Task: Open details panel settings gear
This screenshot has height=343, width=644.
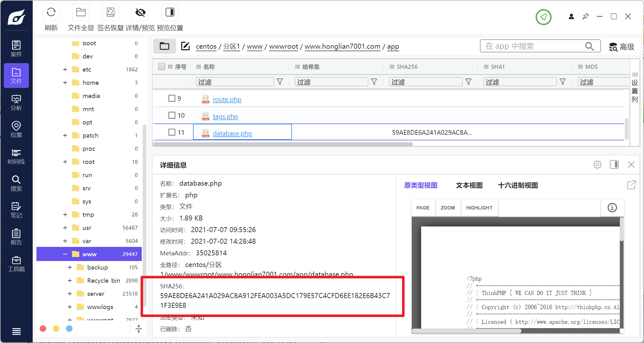Action: click(597, 164)
